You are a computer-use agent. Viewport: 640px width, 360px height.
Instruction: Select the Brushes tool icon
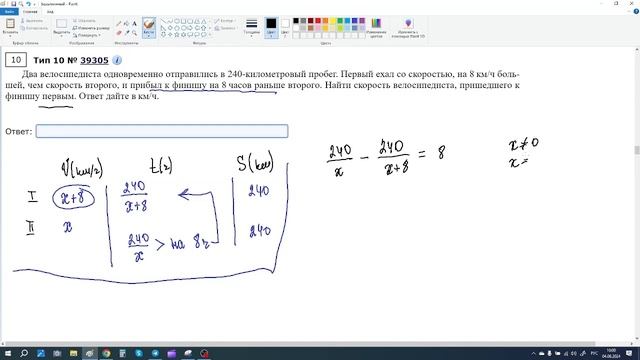tap(149, 24)
